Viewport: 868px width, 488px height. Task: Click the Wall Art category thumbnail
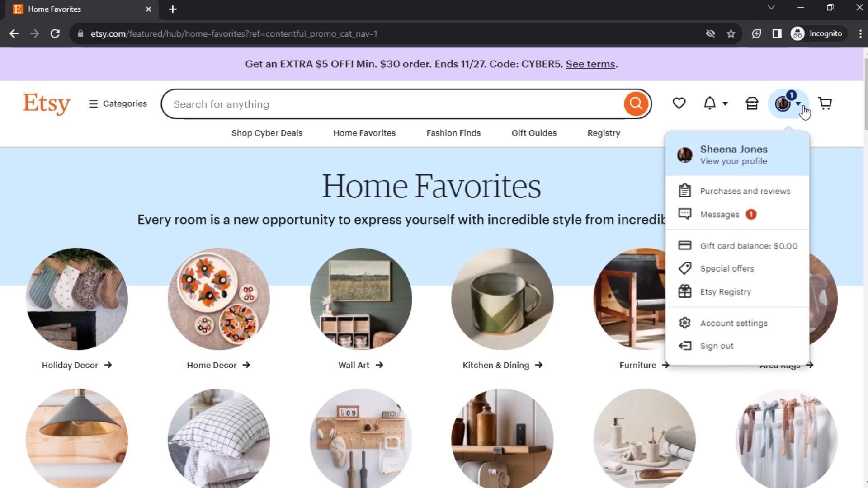click(x=361, y=299)
